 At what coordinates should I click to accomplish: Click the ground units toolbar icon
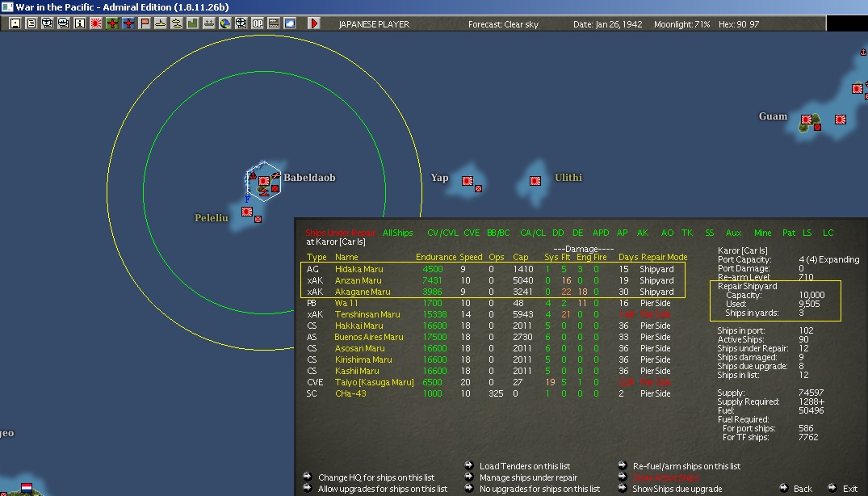pos(208,23)
